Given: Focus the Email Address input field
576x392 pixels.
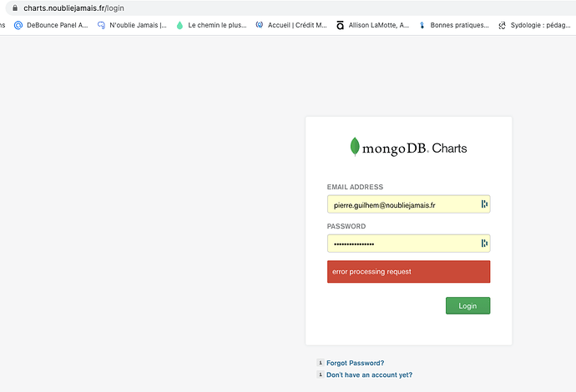Looking at the screenshot, I should (x=401, y=204).
